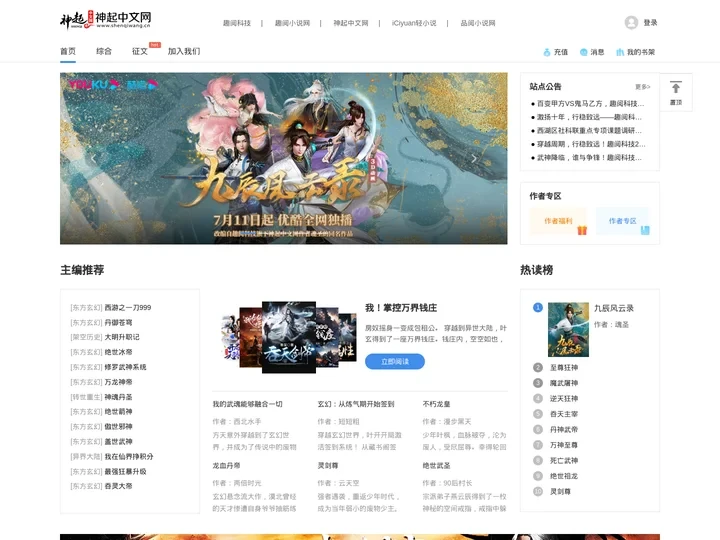Viewport: 720px width, 540px height.
Task: Open 吞天主宰 in 热读榜
Action: pos(564,414)
